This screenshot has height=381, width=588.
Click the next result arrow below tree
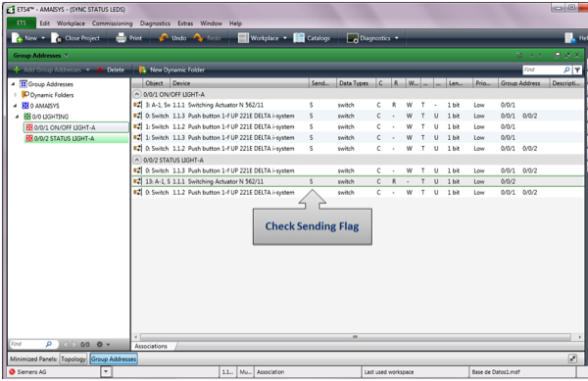[74, 344]
